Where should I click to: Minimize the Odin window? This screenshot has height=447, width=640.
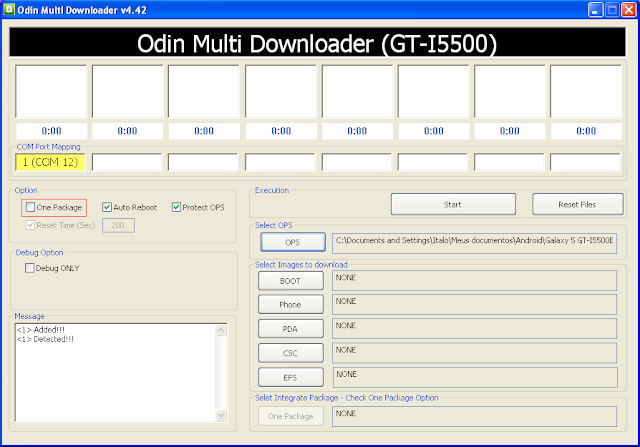coord(596,9)
